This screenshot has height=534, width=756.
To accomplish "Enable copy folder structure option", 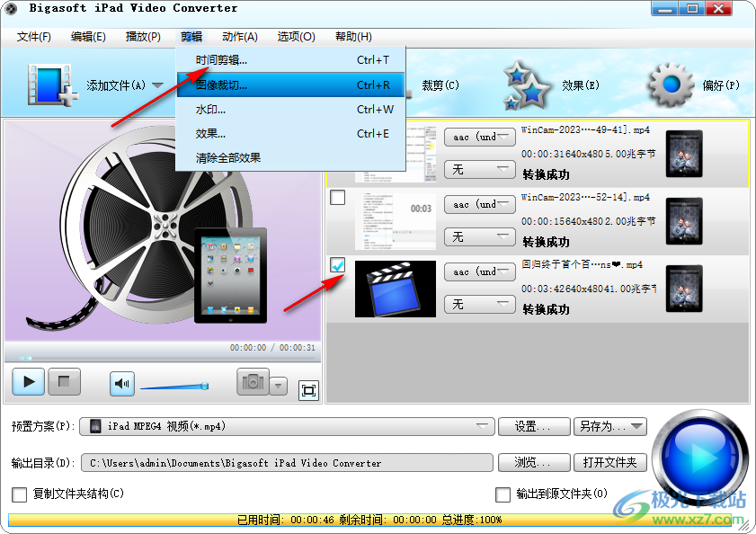I will tap(19, 494).
